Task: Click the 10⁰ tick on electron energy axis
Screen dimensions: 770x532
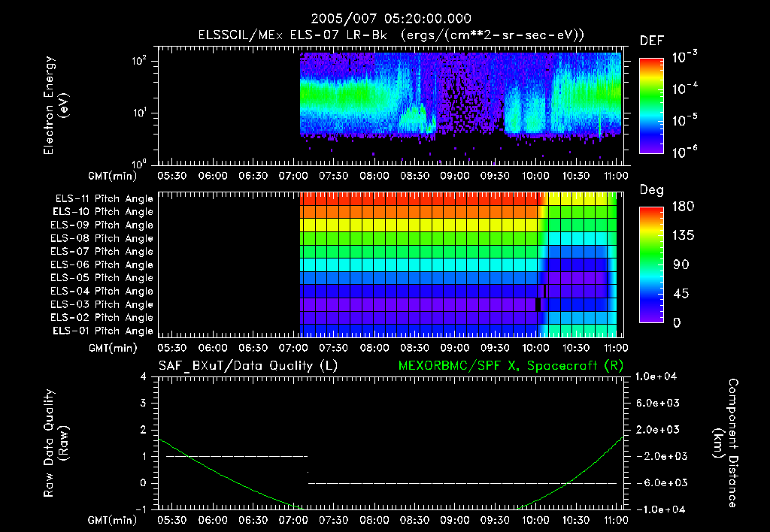Action: click(139, 163)
